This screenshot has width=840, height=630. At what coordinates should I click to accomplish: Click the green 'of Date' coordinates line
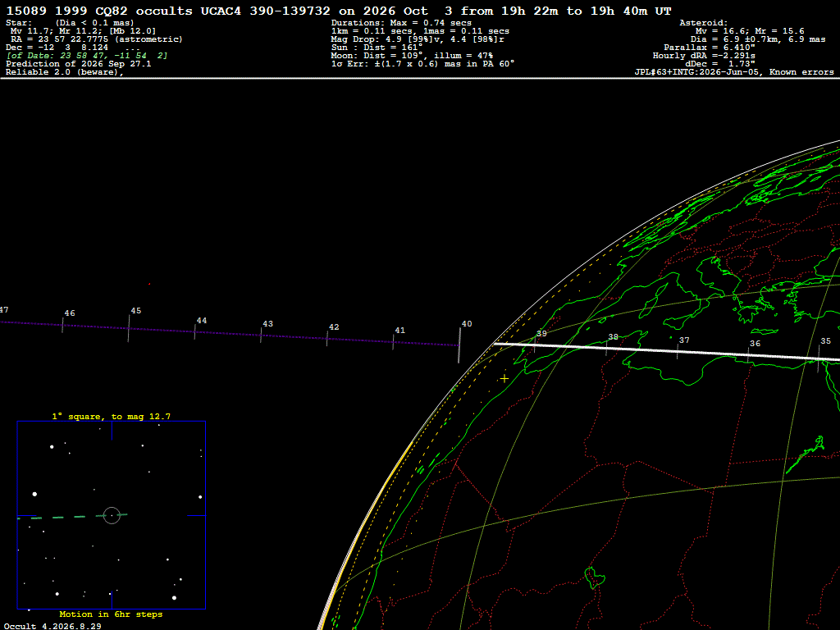click(87, 56)
